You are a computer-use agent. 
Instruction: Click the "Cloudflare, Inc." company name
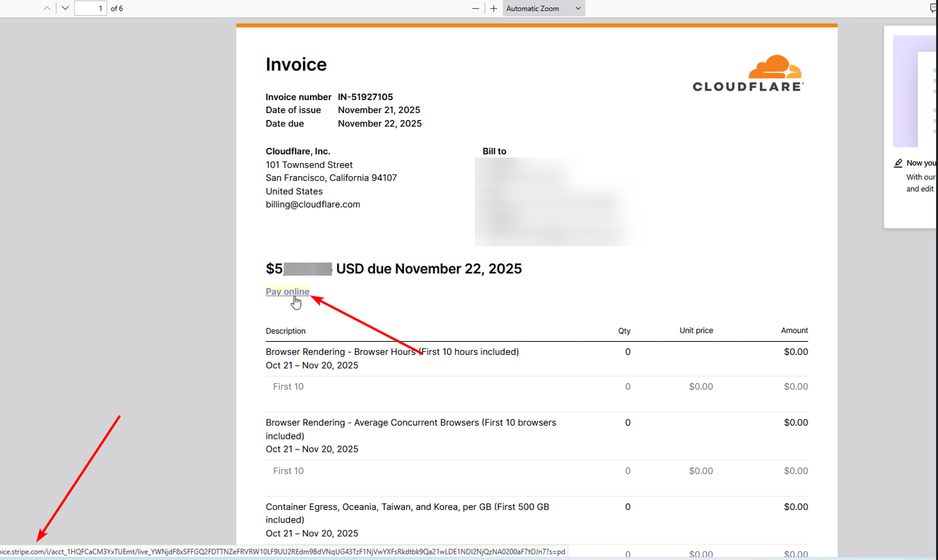tap(298, 151)
